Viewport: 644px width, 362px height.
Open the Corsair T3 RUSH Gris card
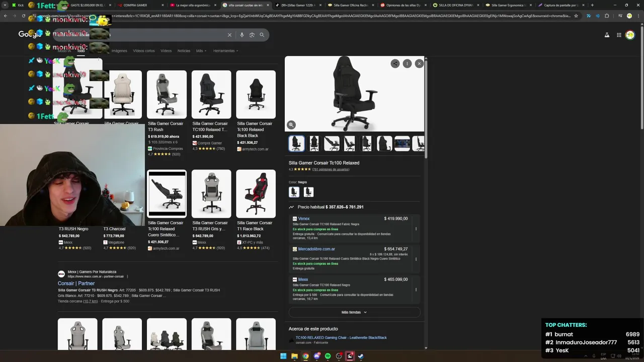click(x=211, y=210)
